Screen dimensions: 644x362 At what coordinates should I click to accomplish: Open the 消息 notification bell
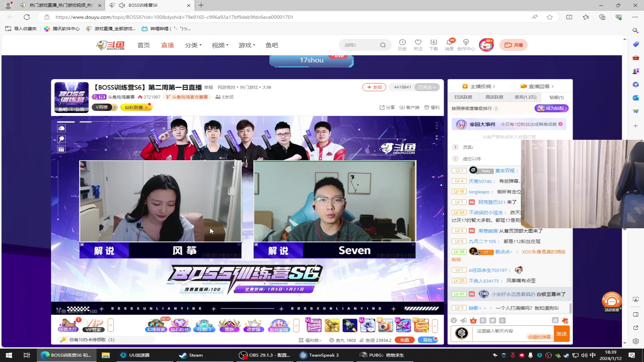[449, 45]
